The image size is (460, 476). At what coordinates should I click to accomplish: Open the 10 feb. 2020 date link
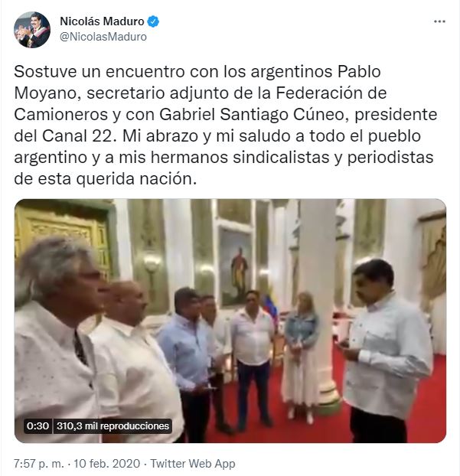(x=107, y=464)
